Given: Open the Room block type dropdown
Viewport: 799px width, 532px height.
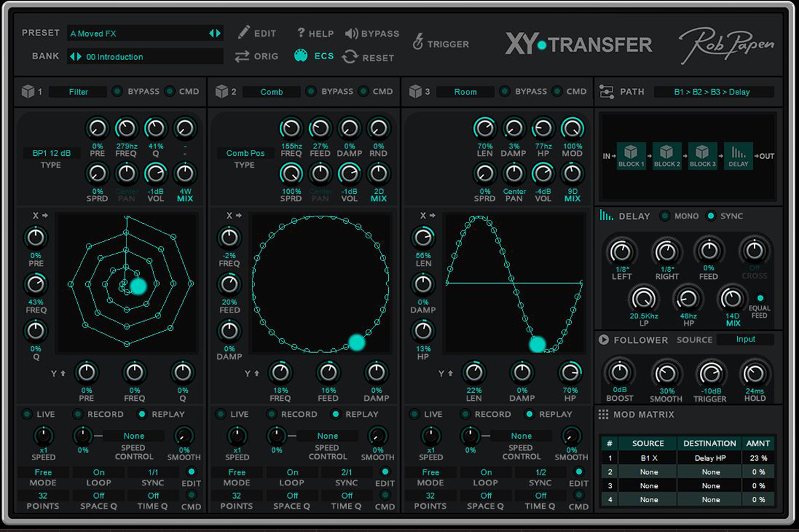Looking at the screenshot, I should pyautogui.click(x=465, y=92).
